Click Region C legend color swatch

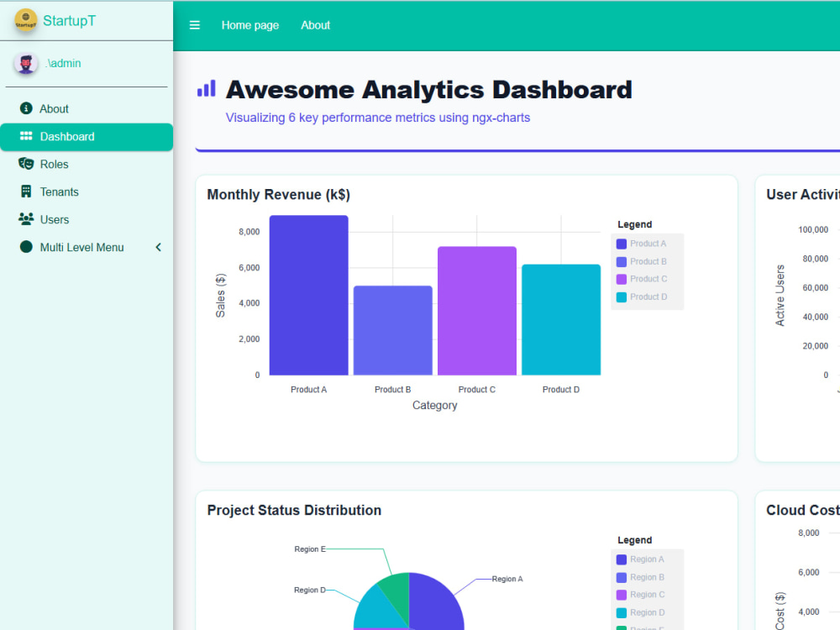click(622, 595)
